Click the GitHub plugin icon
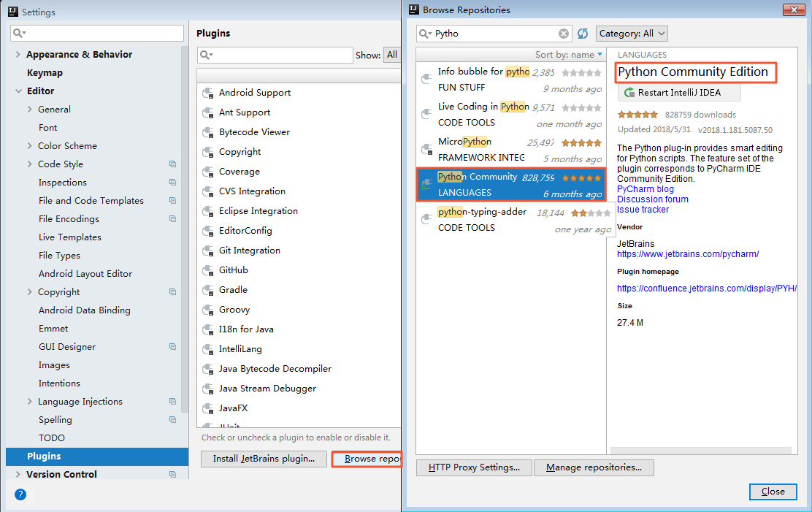This screenshot has width=812, height=512. (208, 270)
